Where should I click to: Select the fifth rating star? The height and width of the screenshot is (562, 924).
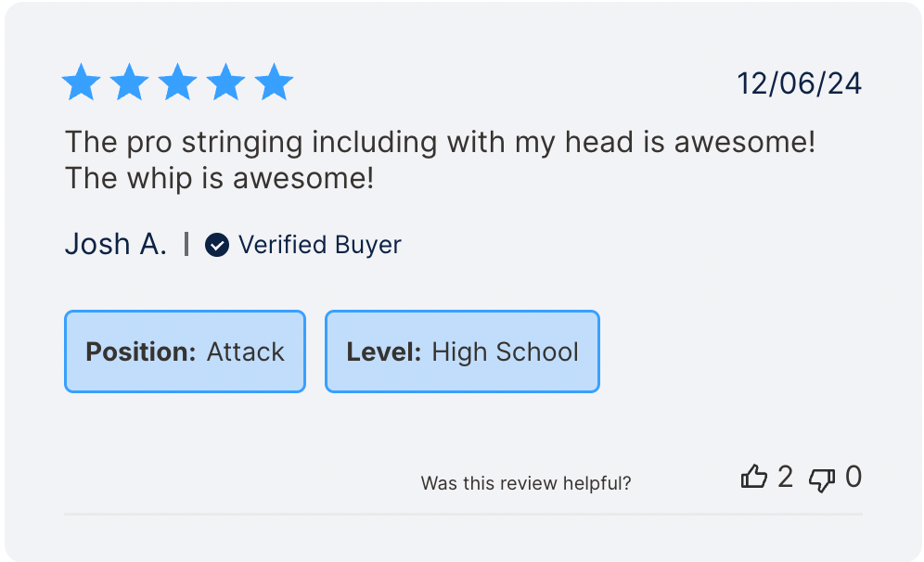[x=274, y=83]
